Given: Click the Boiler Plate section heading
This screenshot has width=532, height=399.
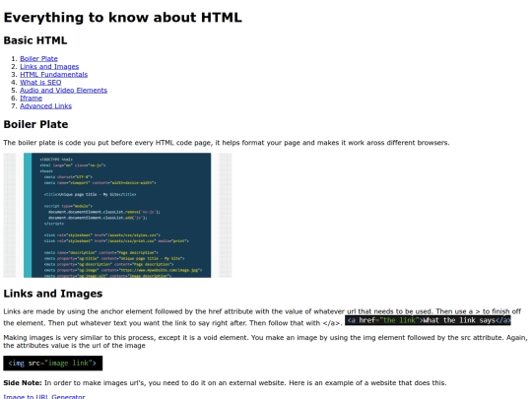Looking at the screenshot, I should [x=35, y=124].
